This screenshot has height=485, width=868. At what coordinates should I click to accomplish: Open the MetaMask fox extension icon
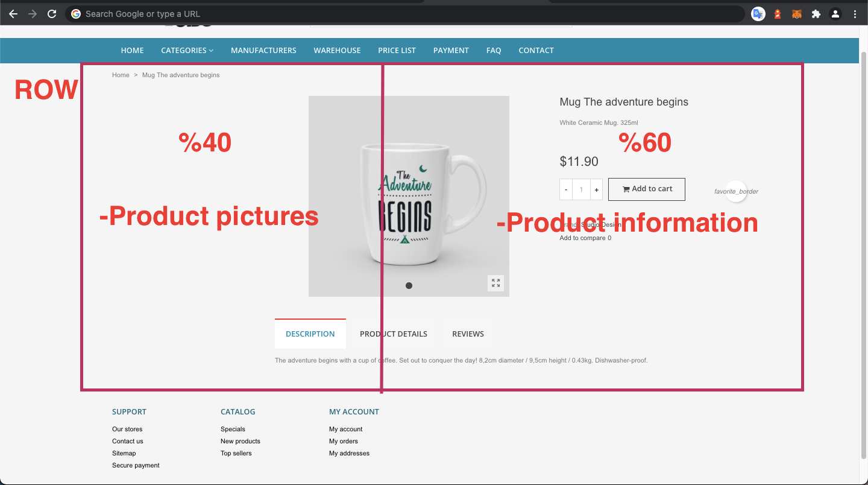(x=797, y=13)
